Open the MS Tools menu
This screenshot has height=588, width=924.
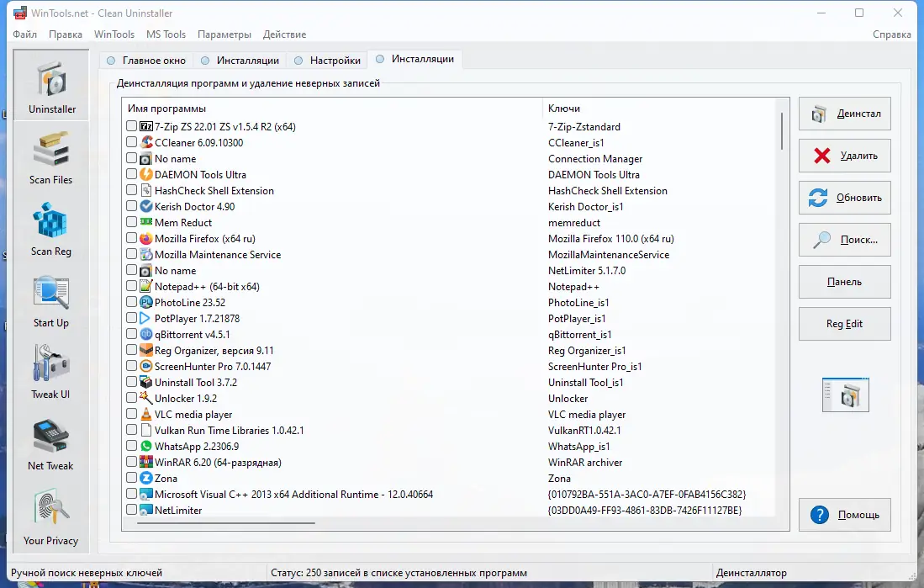[x=166, y=34]
